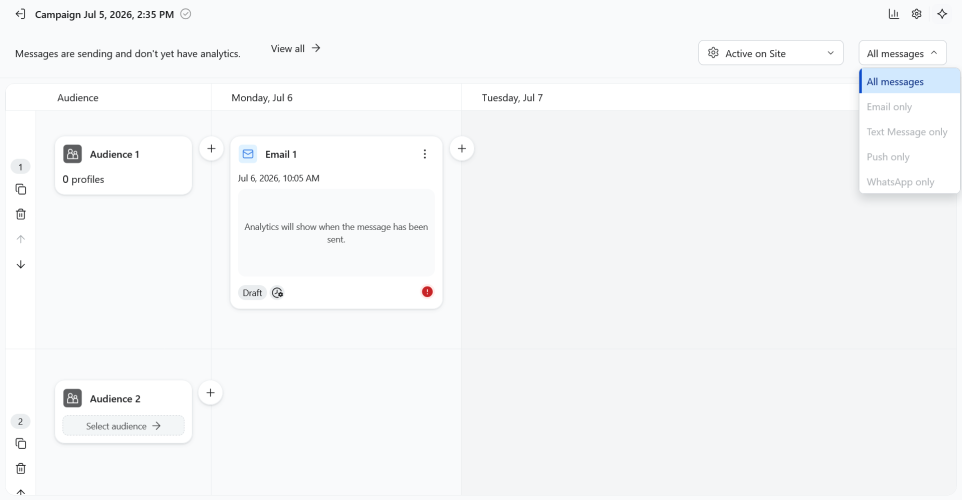Click the View all link
The image size is (962, 500).
coord(296,48)
